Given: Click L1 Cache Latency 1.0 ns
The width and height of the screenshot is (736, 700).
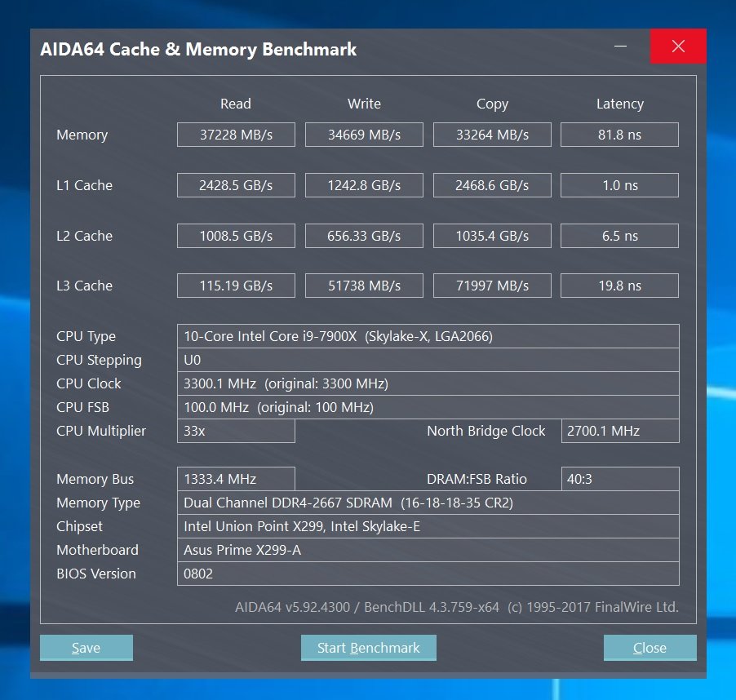Looking at the screenshot, I should [619, 185].
